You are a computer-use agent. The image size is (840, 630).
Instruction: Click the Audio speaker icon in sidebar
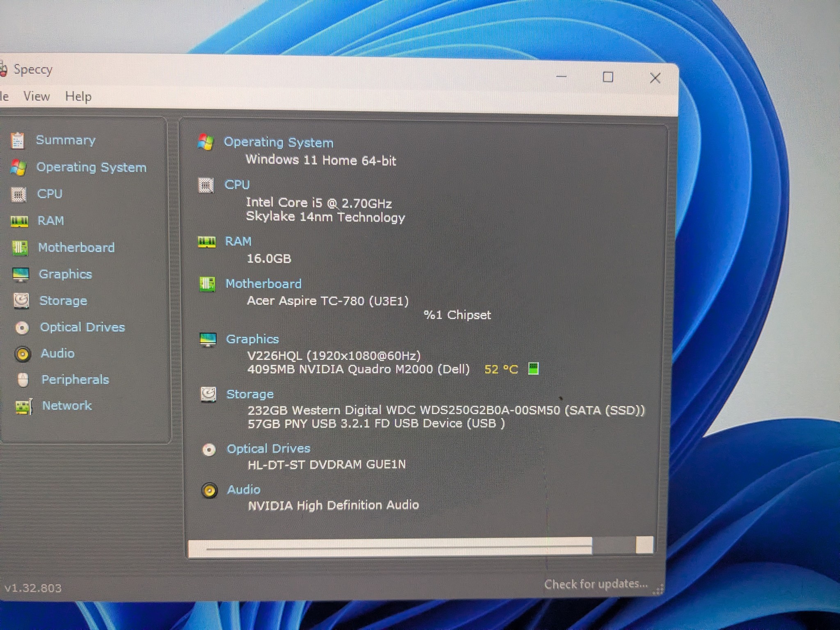tap(23, 354)
